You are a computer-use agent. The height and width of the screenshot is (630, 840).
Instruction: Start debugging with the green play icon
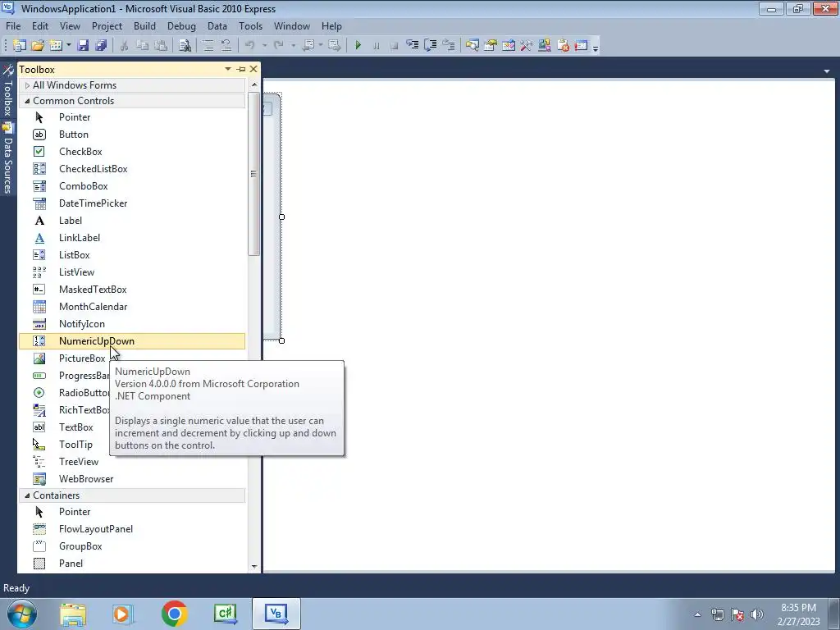(358, 46)
